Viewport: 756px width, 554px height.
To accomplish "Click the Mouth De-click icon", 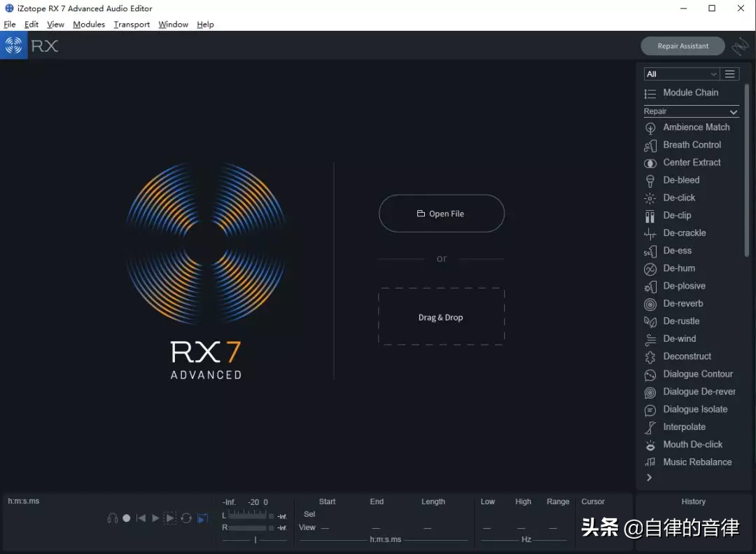I will pos(650,445).
